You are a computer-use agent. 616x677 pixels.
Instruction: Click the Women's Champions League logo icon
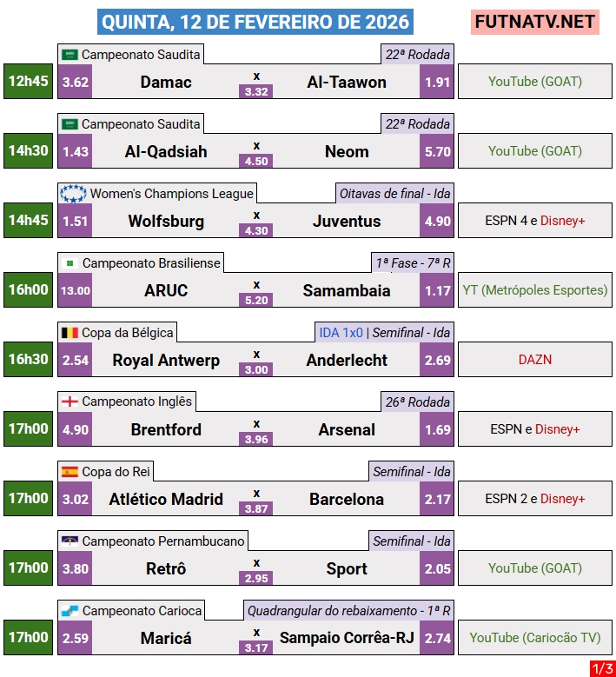pos(72,194)
